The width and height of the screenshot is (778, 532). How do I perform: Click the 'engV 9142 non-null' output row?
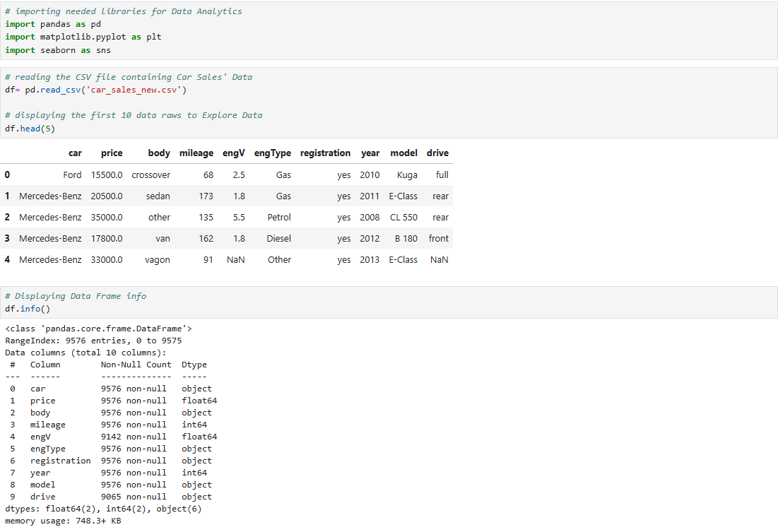coord(114,437)
